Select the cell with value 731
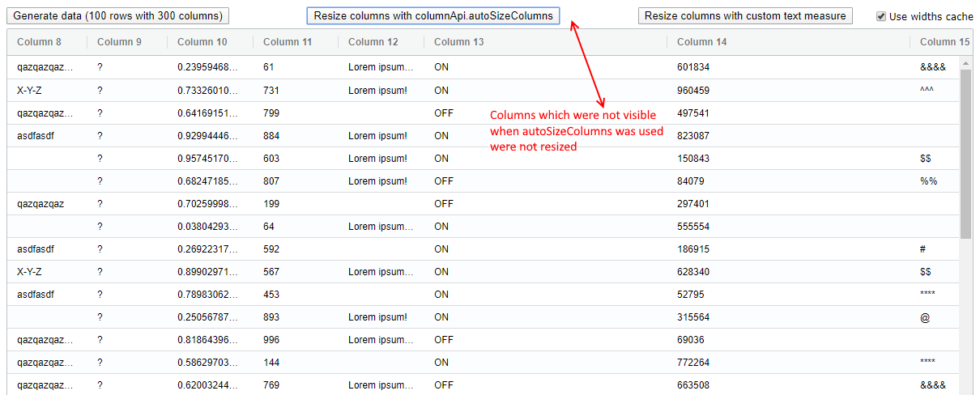The height and width of the screenshot is (395, 980). point(271,91)
